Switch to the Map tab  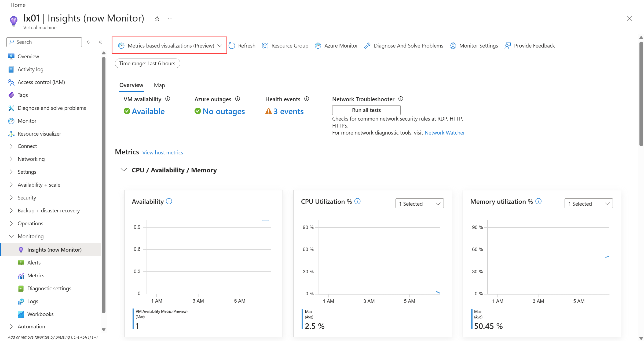(x=159, y=85)
